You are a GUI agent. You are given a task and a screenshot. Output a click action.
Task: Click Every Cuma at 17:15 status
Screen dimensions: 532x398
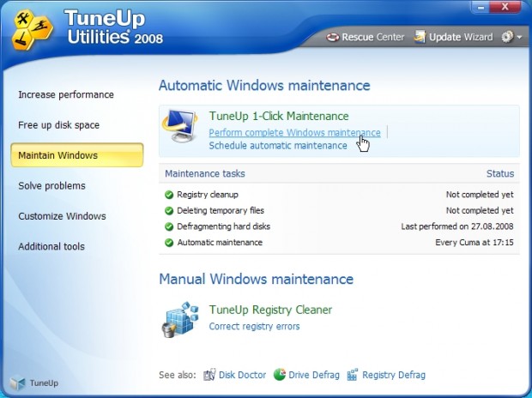pos(475,243)
